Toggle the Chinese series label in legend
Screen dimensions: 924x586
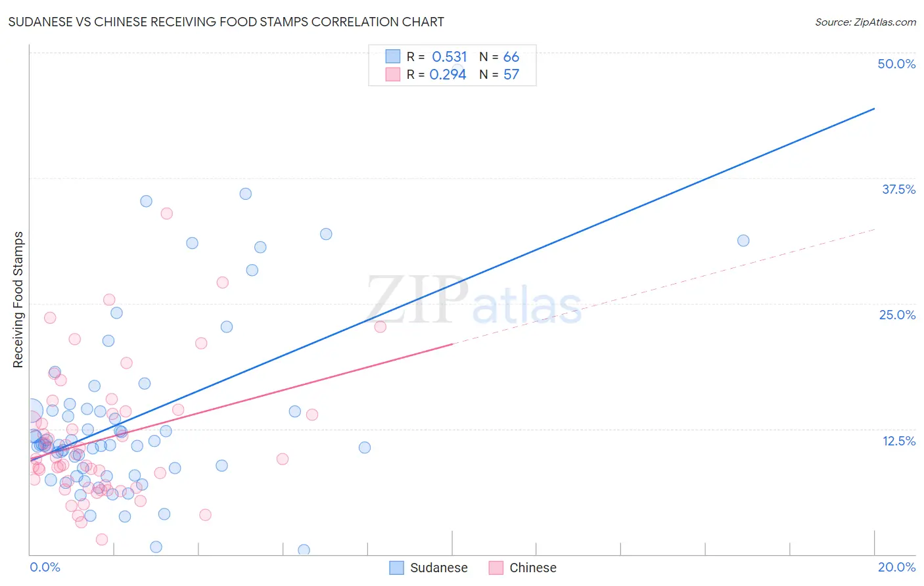click(x=533, y=568)
